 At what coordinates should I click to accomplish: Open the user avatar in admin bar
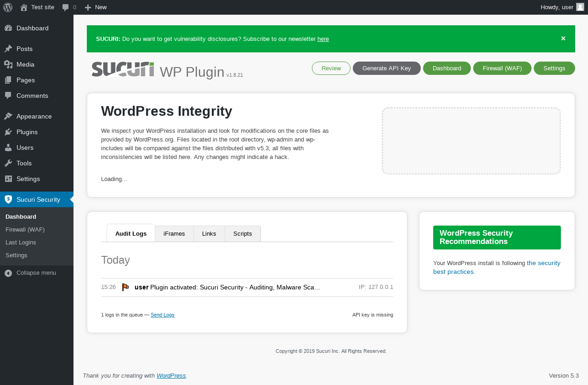pos(580,7)
